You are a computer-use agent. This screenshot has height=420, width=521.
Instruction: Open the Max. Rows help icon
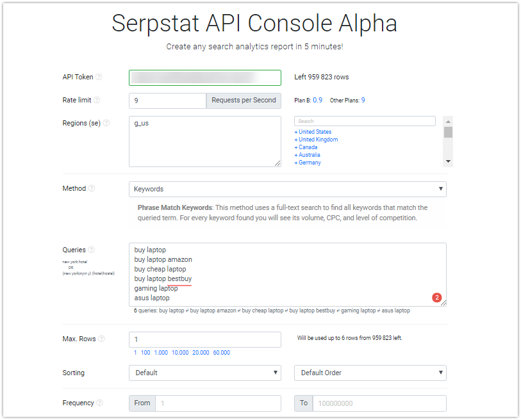[x=102, y=339]
